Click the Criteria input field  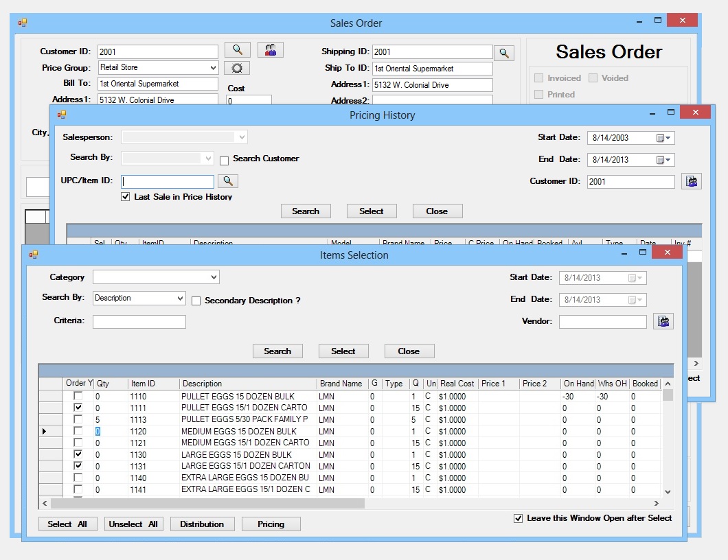[x=139, y=322]
